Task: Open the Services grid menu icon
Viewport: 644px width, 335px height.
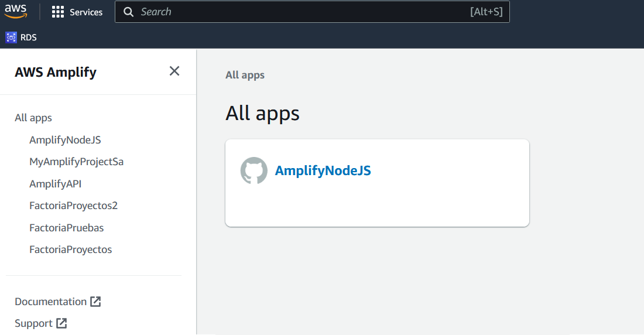Action: point(57,12)
